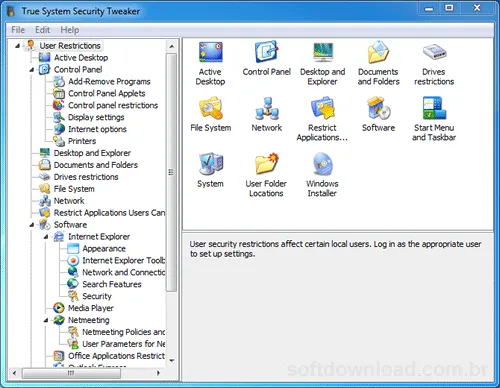
Task: Collapse the Netmeeting tree node
Action: tap(46, 320)
